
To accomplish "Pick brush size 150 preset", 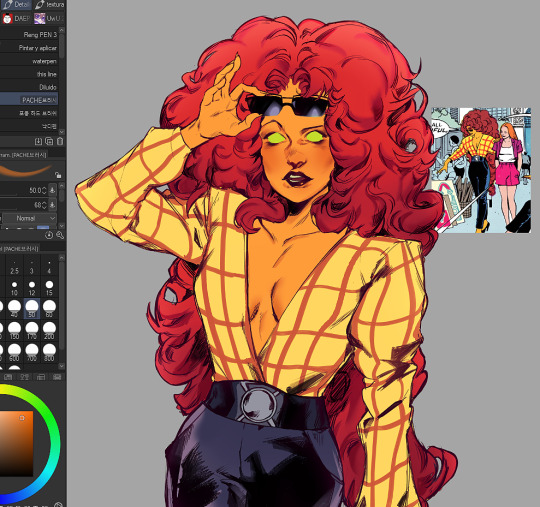I will (x=14, y=331).
